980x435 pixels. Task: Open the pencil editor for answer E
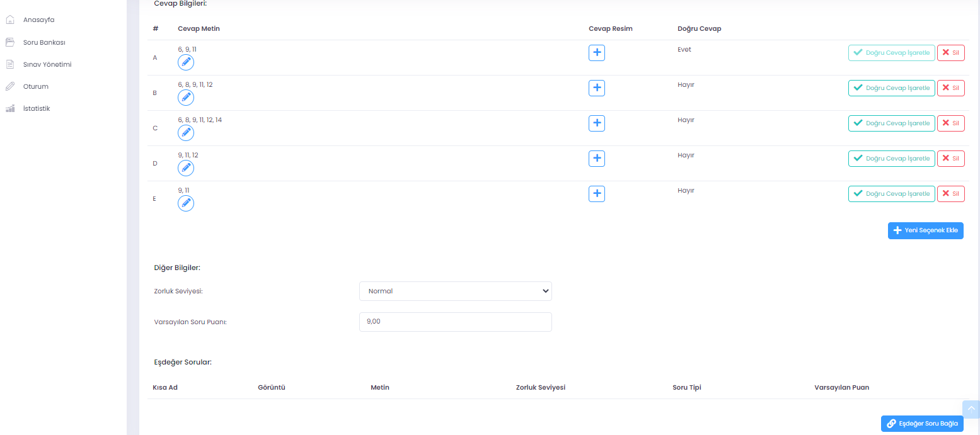pos(186,203)
